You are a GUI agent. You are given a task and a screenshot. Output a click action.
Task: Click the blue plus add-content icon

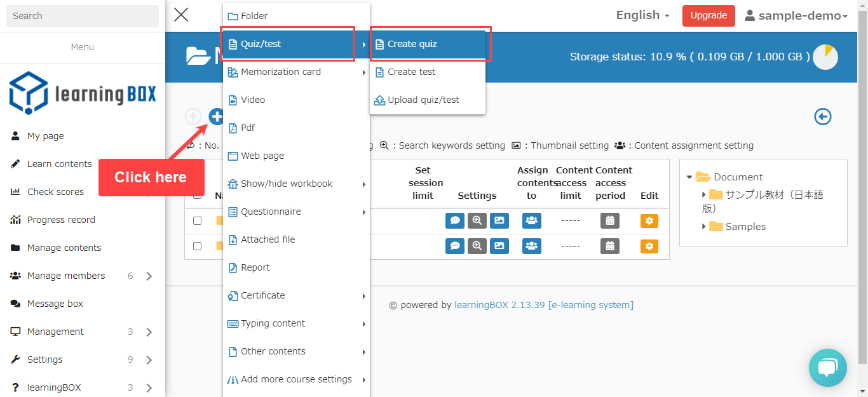pos(216,116)
